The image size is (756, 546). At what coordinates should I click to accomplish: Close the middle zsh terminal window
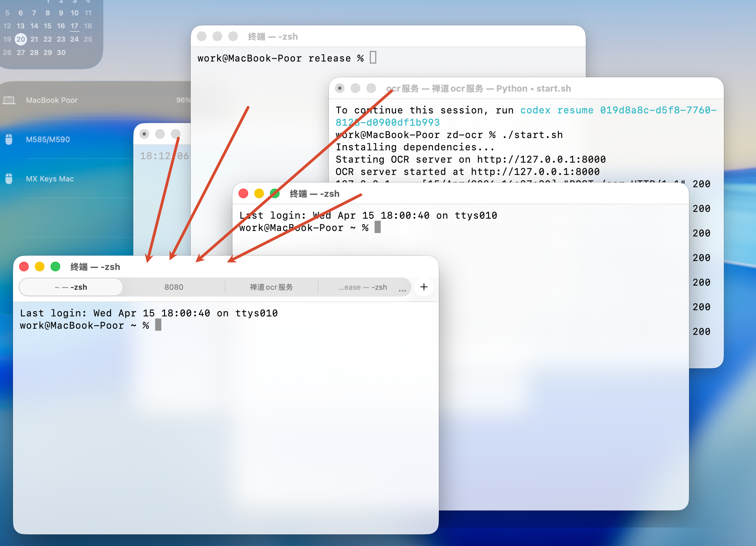pos(243,193)
